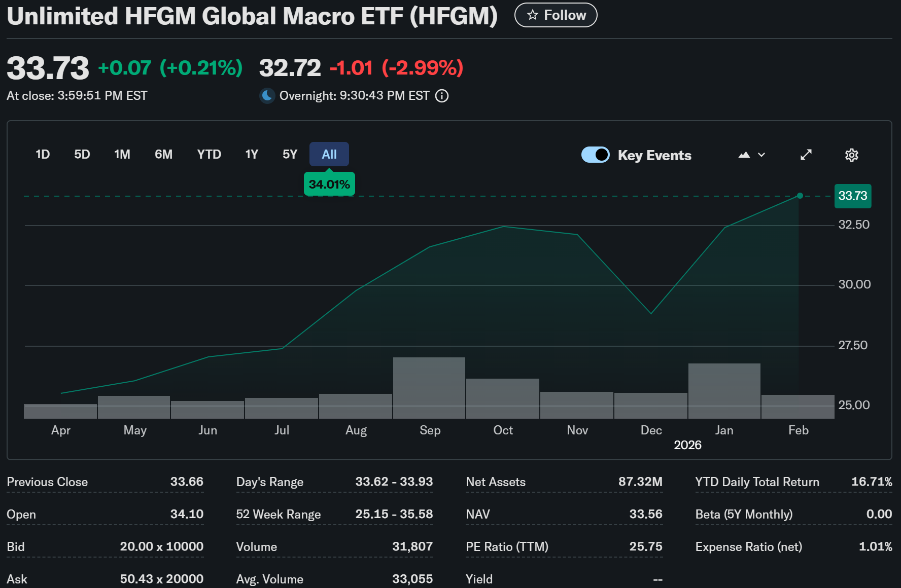
Task: Click the Avg. Volume value 33,055
Action: click(x=412, y=579)
